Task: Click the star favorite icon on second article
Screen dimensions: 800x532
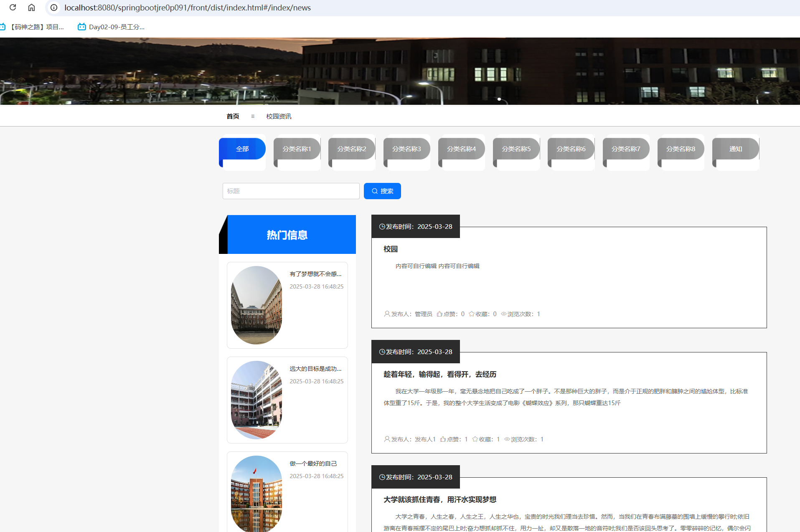Action: pos(475,439)
